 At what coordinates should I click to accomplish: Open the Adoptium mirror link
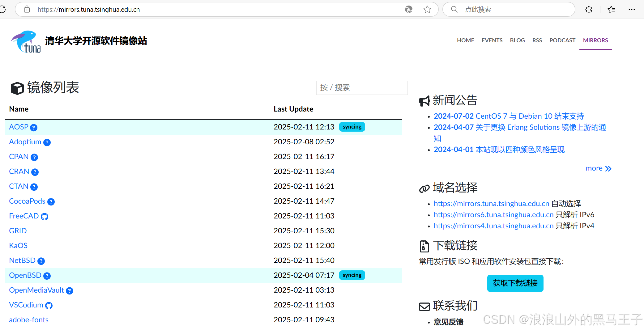25,142
